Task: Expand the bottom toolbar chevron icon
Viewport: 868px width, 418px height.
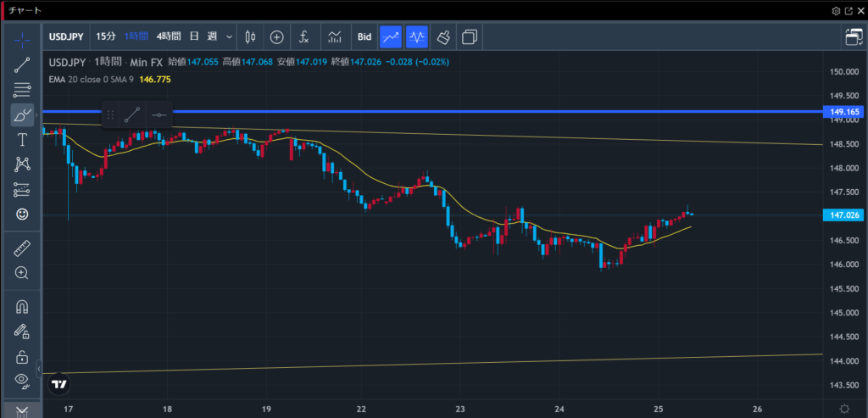Action: coord(21,411)
